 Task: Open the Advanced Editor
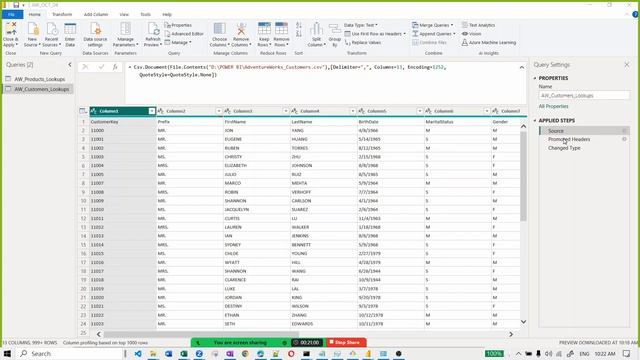coord(184,34)
